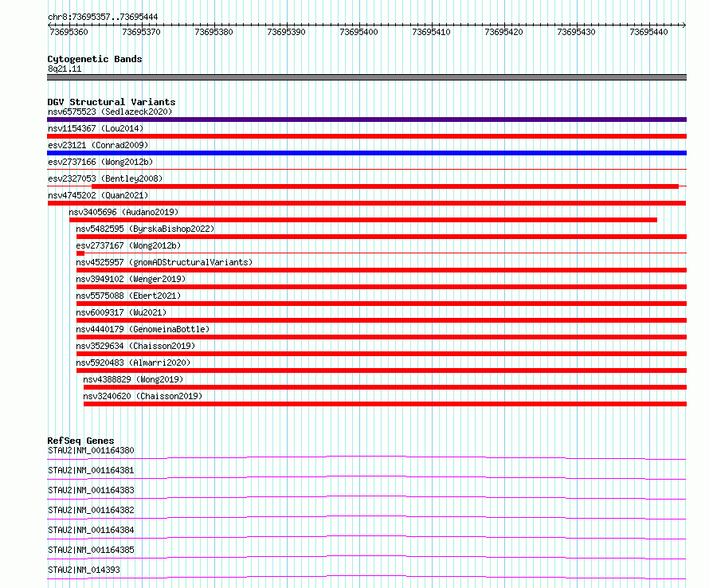
Task: Click the Cytogenetic Bands track title
Action: [95, 59]
